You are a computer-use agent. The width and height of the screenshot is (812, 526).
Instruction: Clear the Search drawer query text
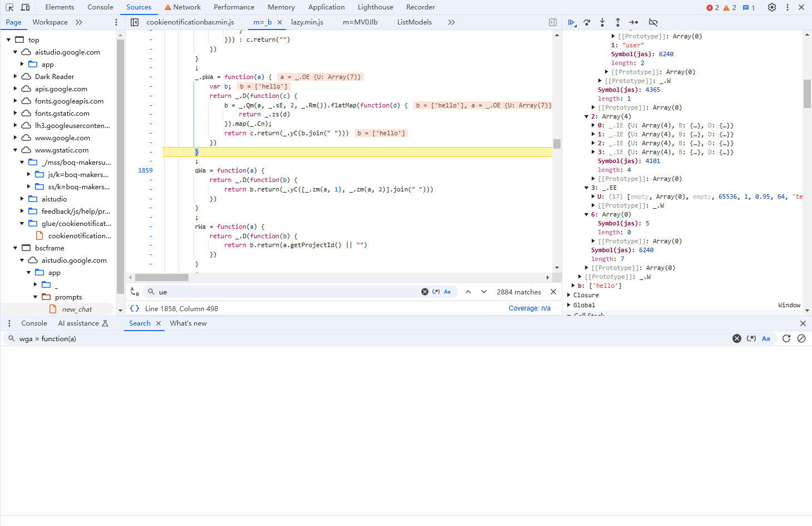pos(737,338)
